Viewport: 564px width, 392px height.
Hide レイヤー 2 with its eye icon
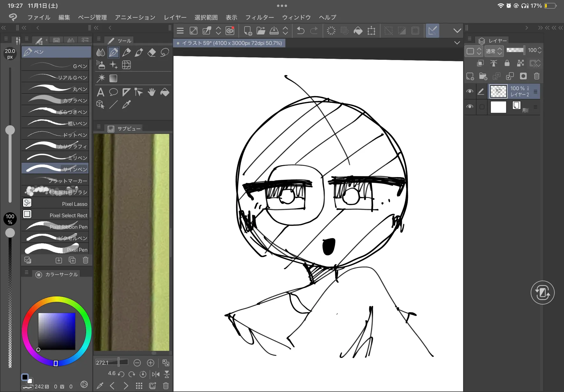pyautogui.click(x=470, y=92)
